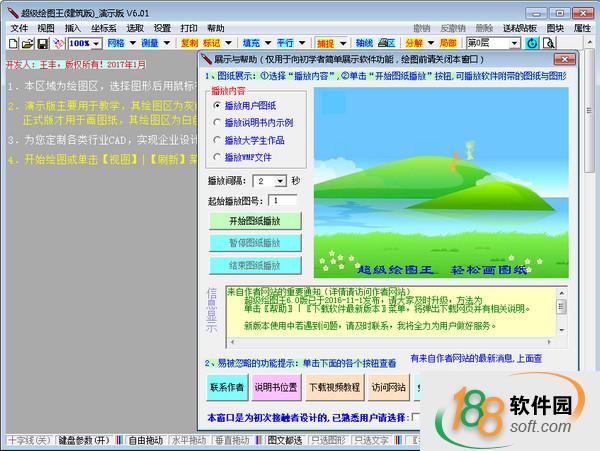Click the 联系作者 button
This screenshot has height=451, width=600.
click(227, 388)
